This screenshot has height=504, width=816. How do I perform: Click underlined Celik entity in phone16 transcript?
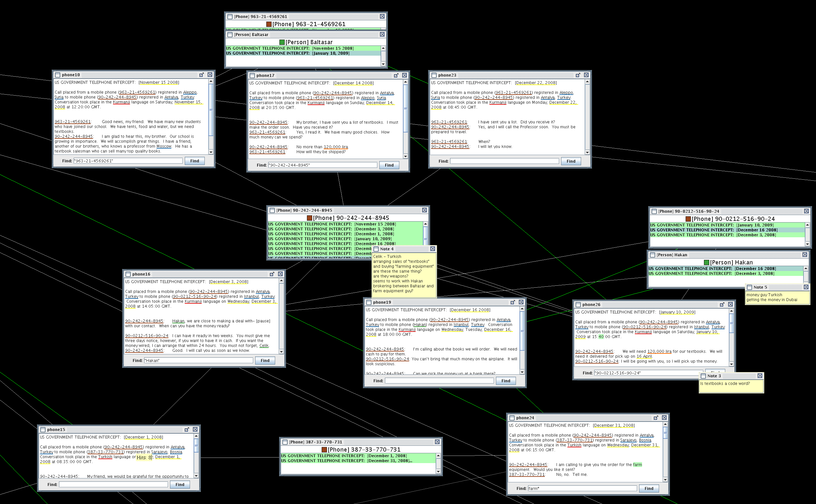[x=264, y=346]
